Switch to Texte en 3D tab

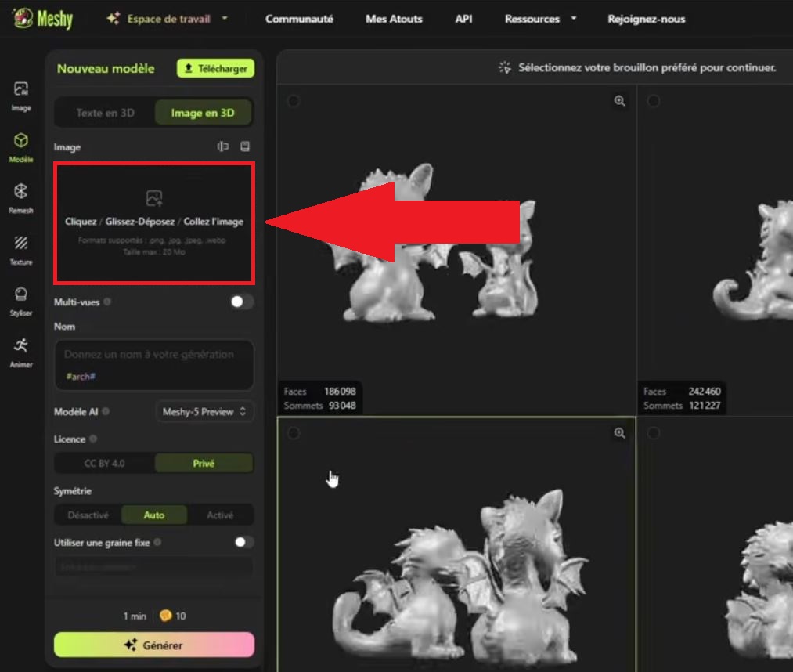105,113
